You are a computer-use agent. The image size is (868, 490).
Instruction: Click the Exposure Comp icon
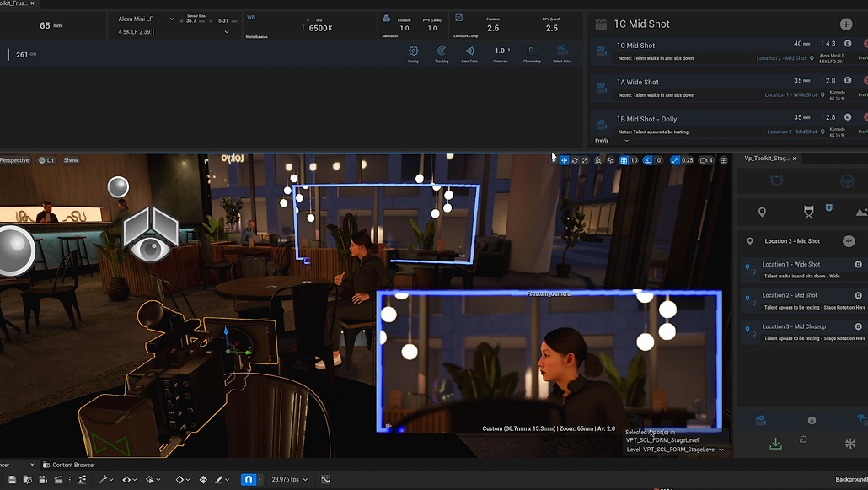pos(459,19)
